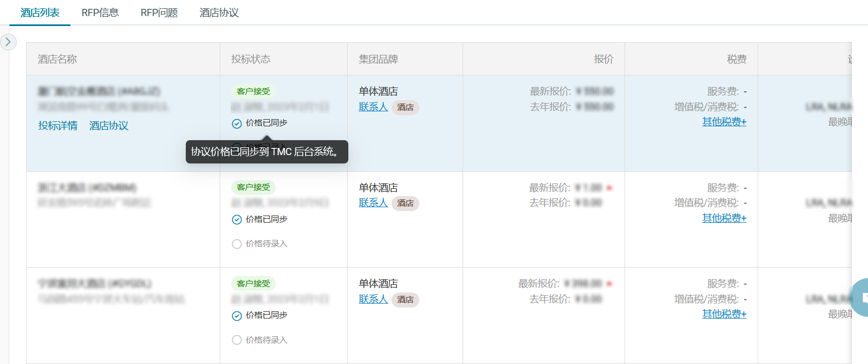Click 价格待录入 circle icon in ¥1.00 row
The width and height of the screenshot is (868, 364).
tap(237, 244)
